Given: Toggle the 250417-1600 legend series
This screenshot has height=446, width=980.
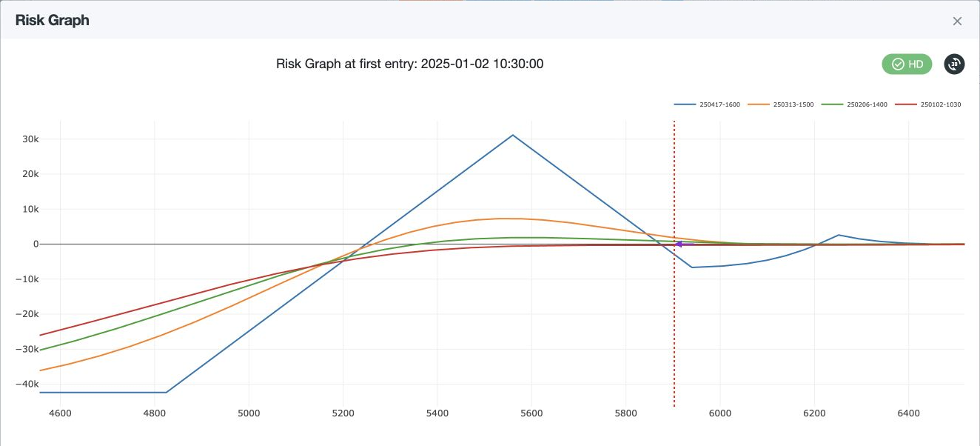Looking at the screenshot, I should point(707,104).
